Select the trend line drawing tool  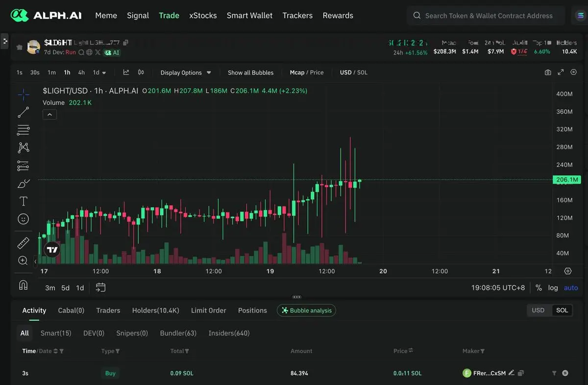tap(23, 112)
